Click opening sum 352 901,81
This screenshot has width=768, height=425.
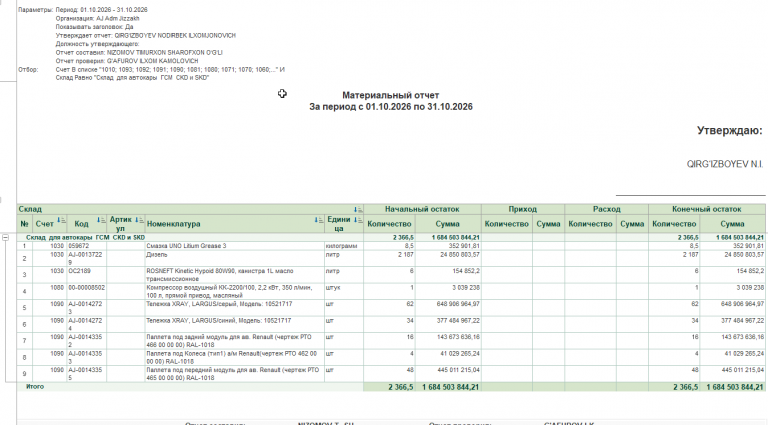(x=448, y=246)
